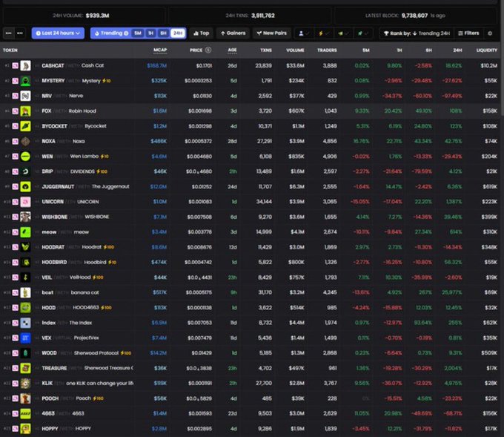Click the POOCH token logo
Image resolution: width=504 pixels, height=437 pixels.
tap(25, 398)
